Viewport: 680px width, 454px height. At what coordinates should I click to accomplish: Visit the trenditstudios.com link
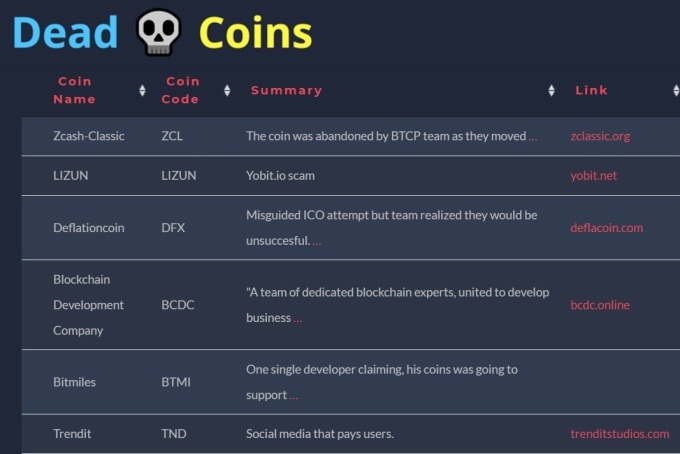click(620, 434)
